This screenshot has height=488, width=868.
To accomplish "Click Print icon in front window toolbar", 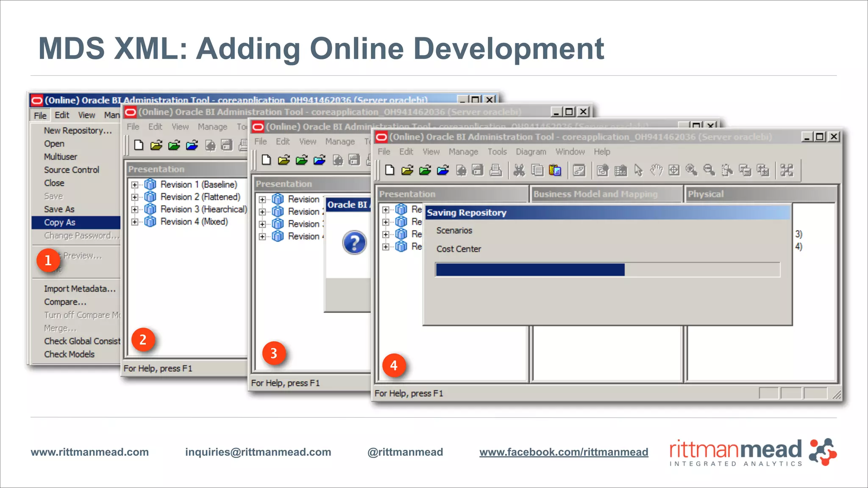I will click(495, 170).
